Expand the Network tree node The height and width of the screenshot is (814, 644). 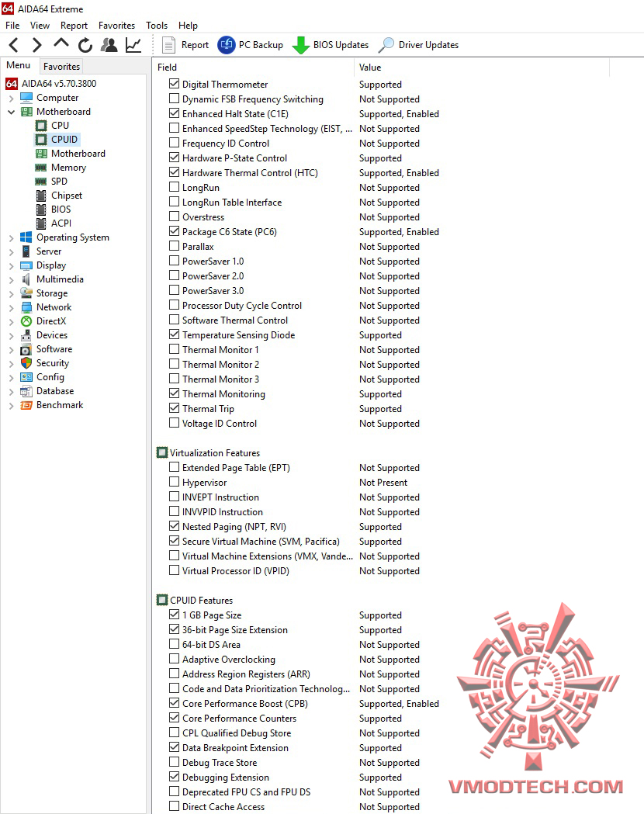tap(12, 308)
